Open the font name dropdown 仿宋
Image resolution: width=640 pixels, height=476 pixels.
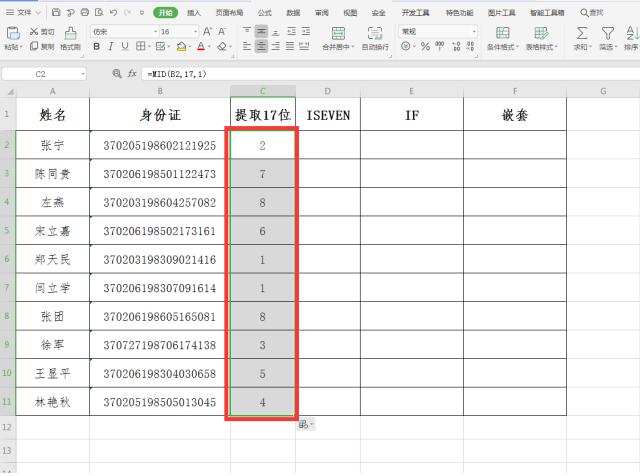pyautogui.click(x=156, y=31)
